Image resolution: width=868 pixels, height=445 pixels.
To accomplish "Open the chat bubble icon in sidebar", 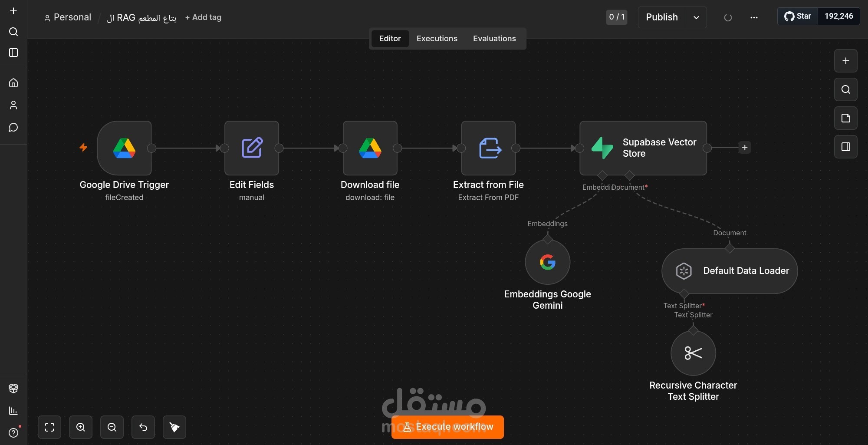I will (x=13, y=128).
